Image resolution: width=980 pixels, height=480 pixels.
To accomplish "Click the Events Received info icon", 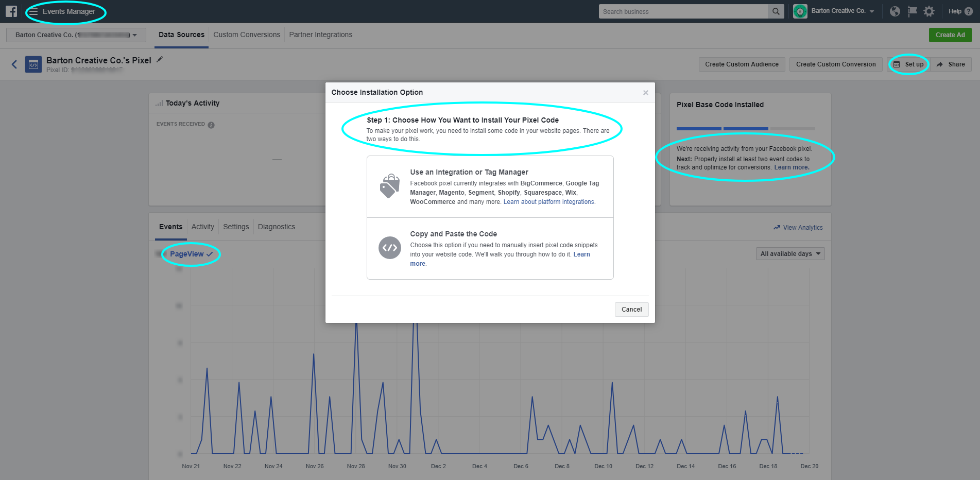I will 211,125.
